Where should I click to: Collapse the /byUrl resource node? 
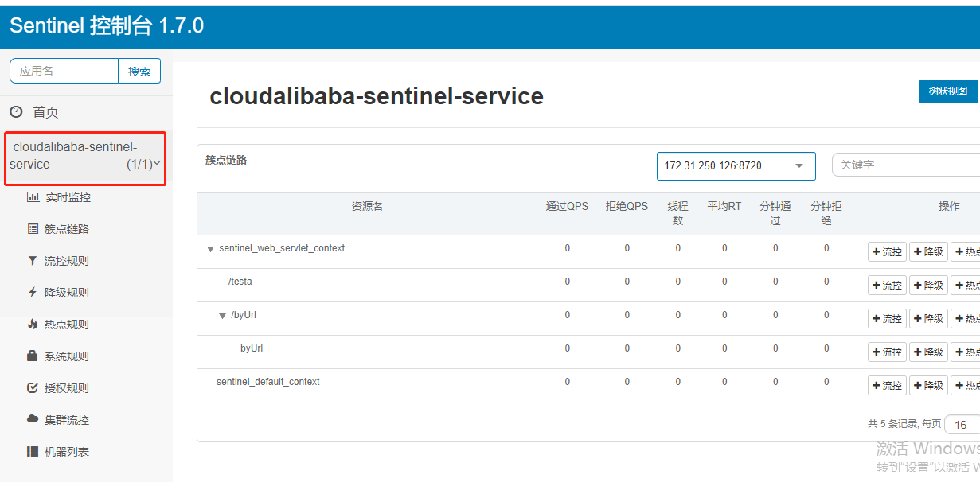click(x=223, y=315)
